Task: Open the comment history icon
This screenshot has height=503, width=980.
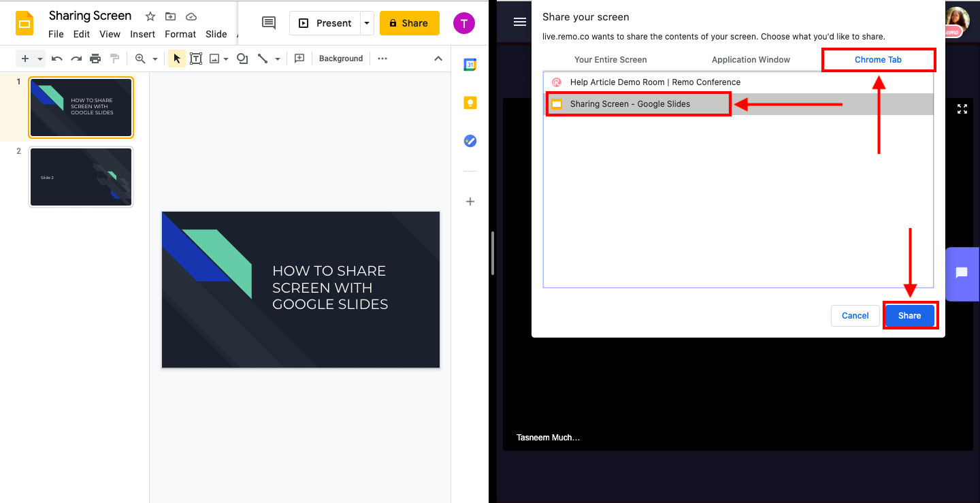Action: coord(269,23)
